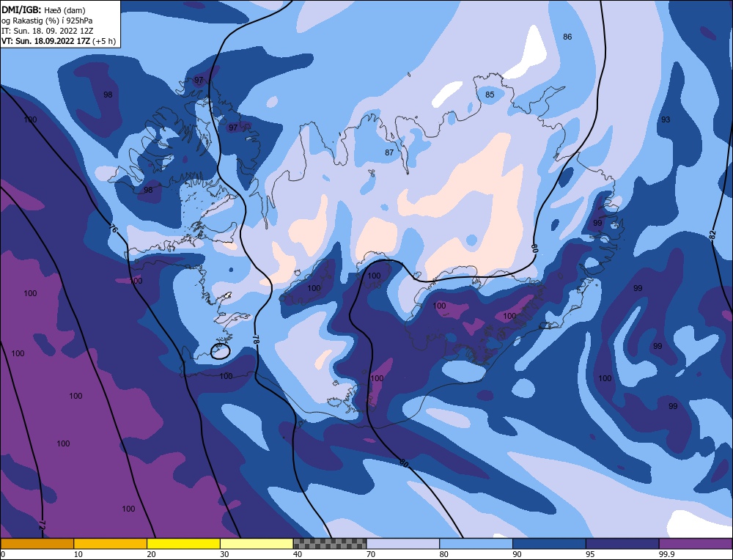The height and width of the screenshot is (560, 733).
Task: Click the 'IT: Sun. 18. 09. 2022 12Z' line
Action: click(47, 31)
